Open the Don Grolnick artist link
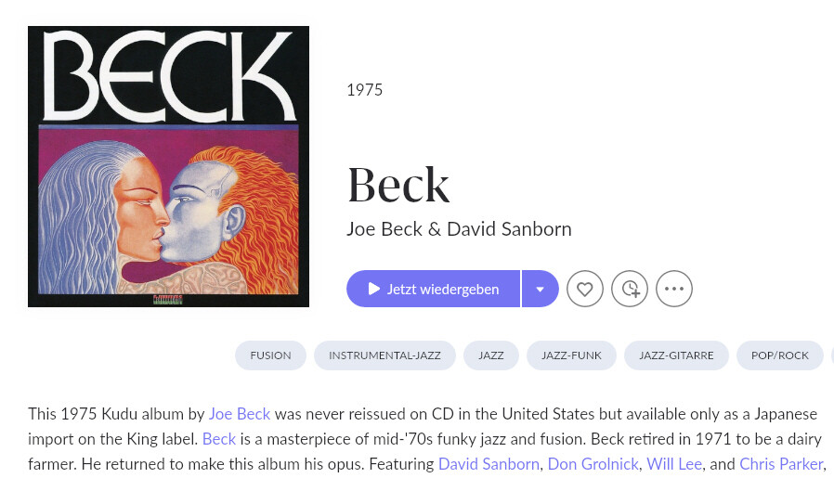 pyautogui.click(x=593, y=464)
